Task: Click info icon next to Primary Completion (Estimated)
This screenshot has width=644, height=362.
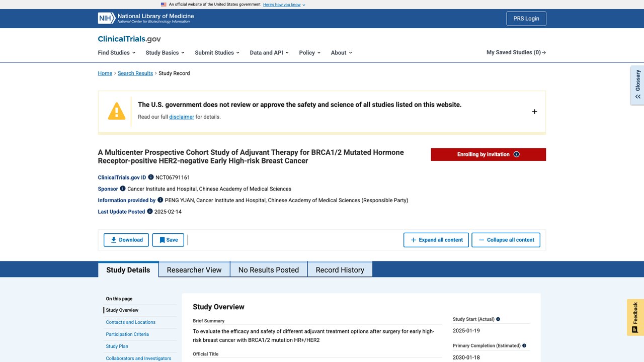Action: point(524,346)
